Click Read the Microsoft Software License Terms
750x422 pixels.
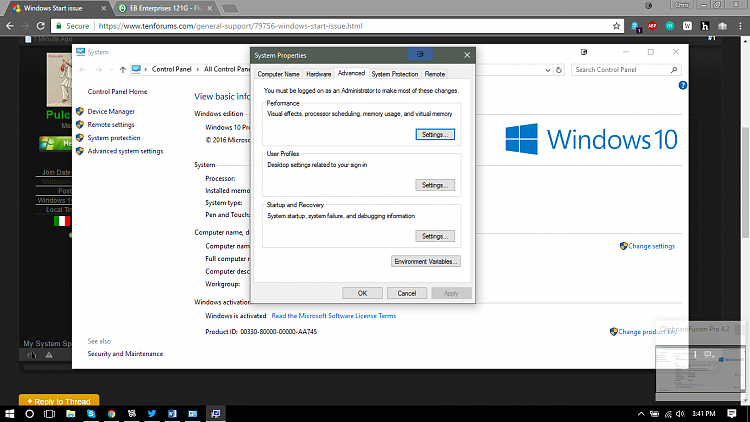[x=333, y=315]
